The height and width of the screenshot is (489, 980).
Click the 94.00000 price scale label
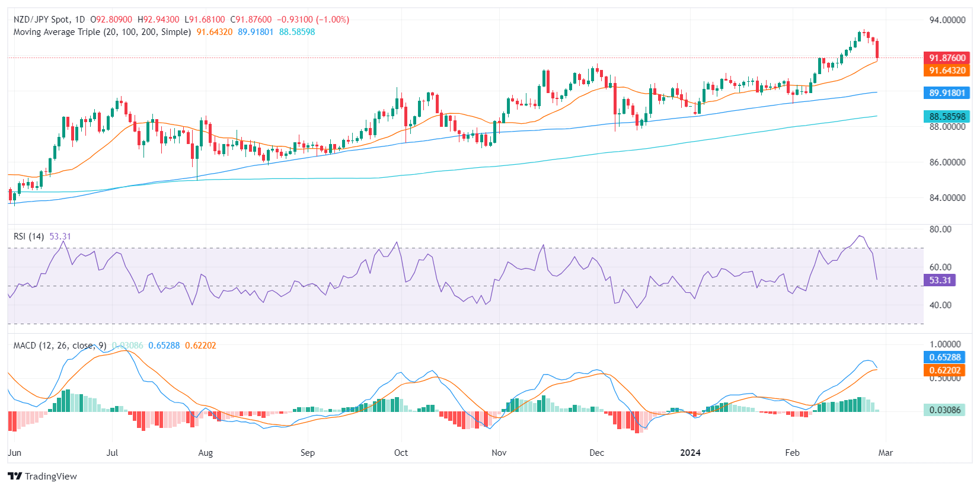(x=947, y=20)
